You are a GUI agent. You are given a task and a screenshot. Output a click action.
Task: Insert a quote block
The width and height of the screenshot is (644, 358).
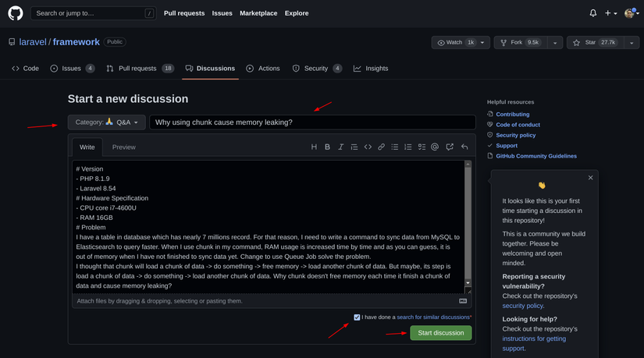coord(354,147)
